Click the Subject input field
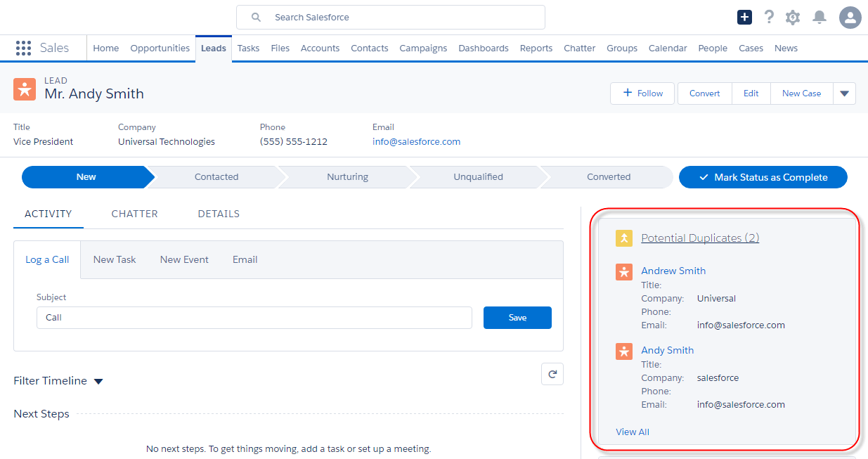The height and width of the screenshot is (459, 868). point(254,318)
